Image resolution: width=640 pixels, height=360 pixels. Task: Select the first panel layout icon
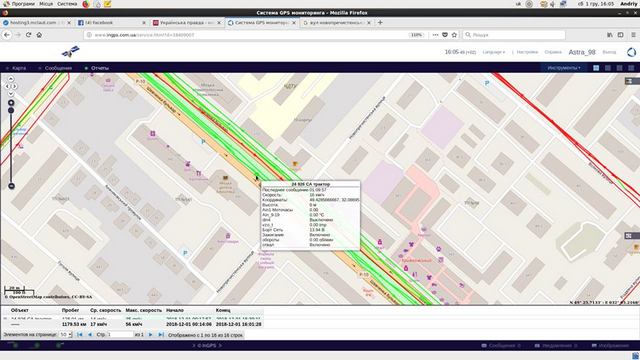point(596,68)
